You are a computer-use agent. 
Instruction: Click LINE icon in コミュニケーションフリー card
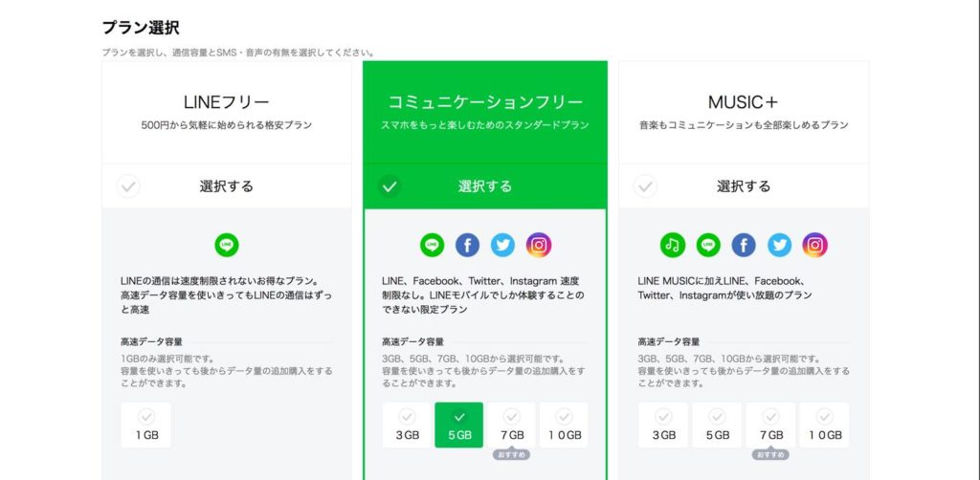(x=432, y=245)
